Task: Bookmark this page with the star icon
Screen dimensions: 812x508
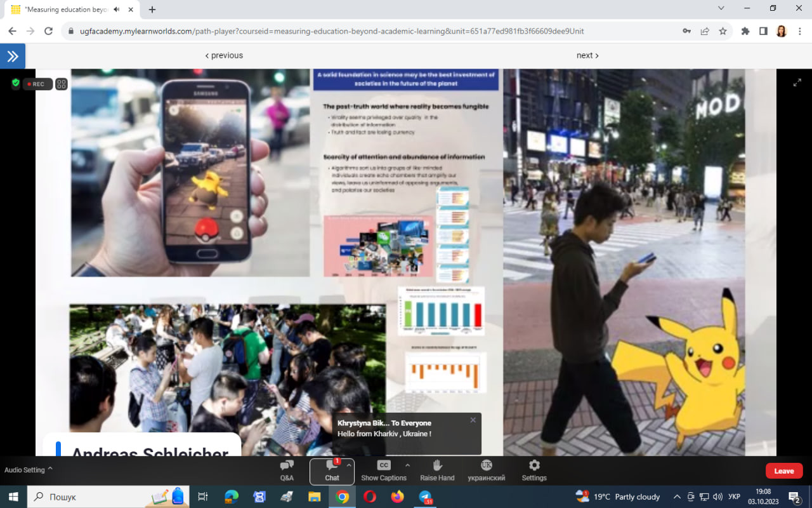Action: point(723,31)
